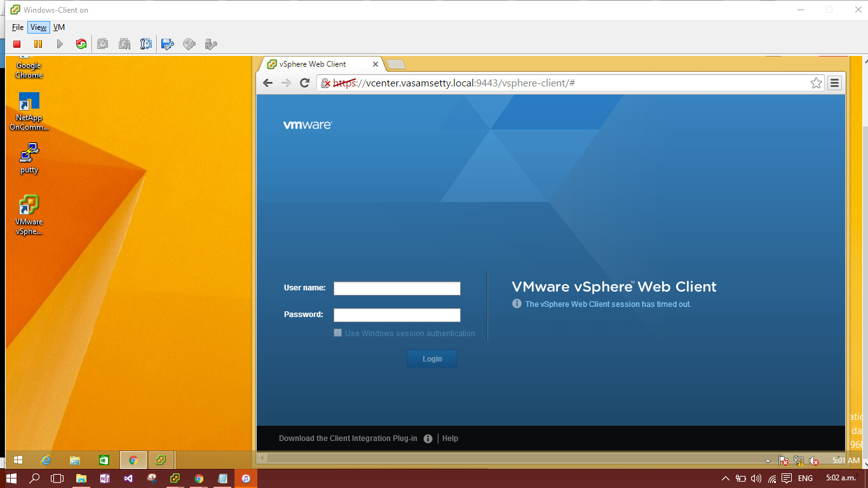Open Chrome's browser menu
The image size is (868, 488).
point(834,83)
